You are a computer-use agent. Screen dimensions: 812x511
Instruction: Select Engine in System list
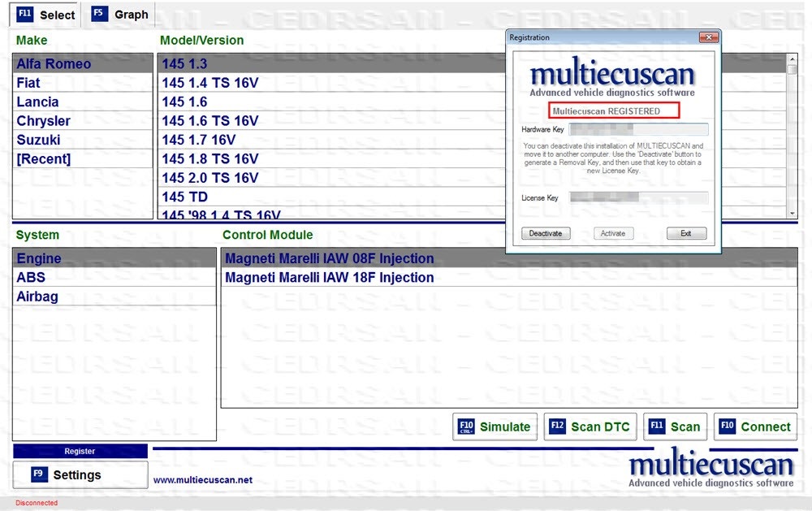point(114,258)
